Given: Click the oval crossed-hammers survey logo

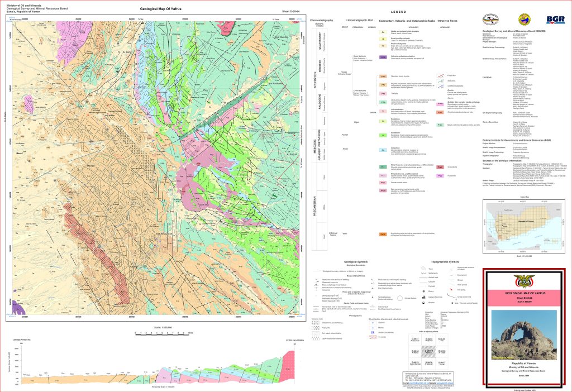Looking at the screenshot, I should [492, 18].
